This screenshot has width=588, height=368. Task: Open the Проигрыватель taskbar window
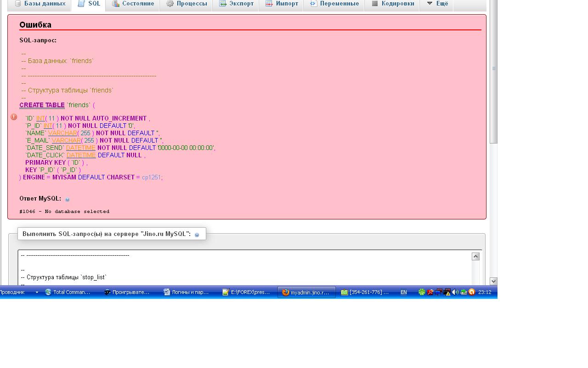[127, 292]
